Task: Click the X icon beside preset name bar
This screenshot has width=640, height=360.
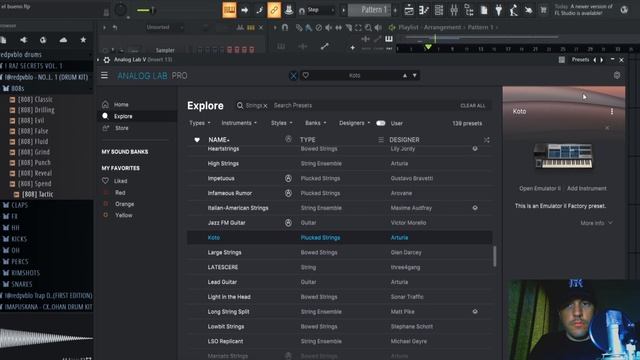Action: coord(293,76)
